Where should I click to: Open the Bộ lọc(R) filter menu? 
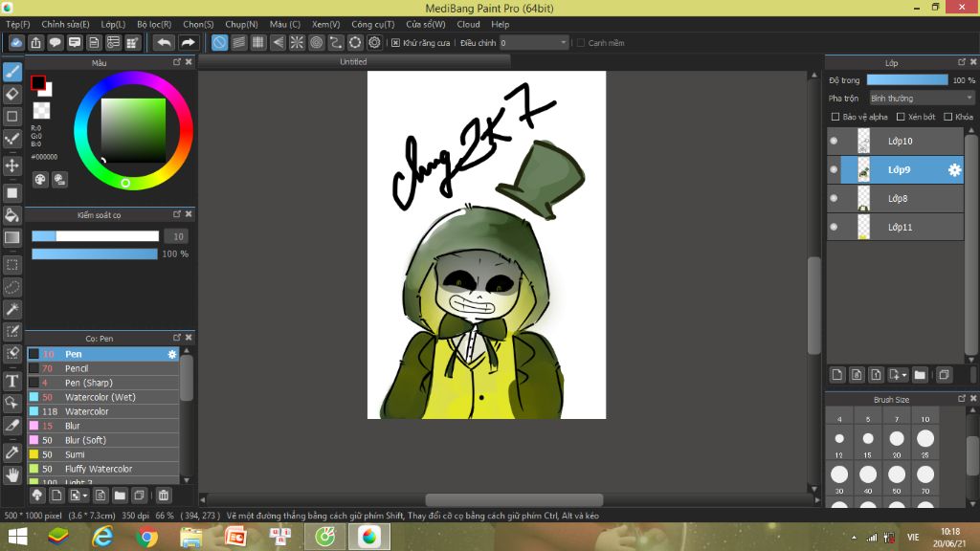pyautogui.click(x=154, y=24)
